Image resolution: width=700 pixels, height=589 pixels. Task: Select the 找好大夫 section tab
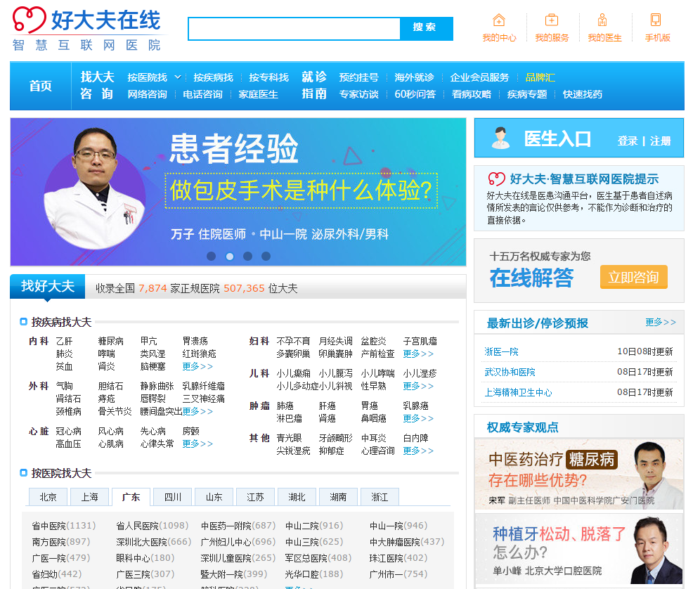click(48, 286)
